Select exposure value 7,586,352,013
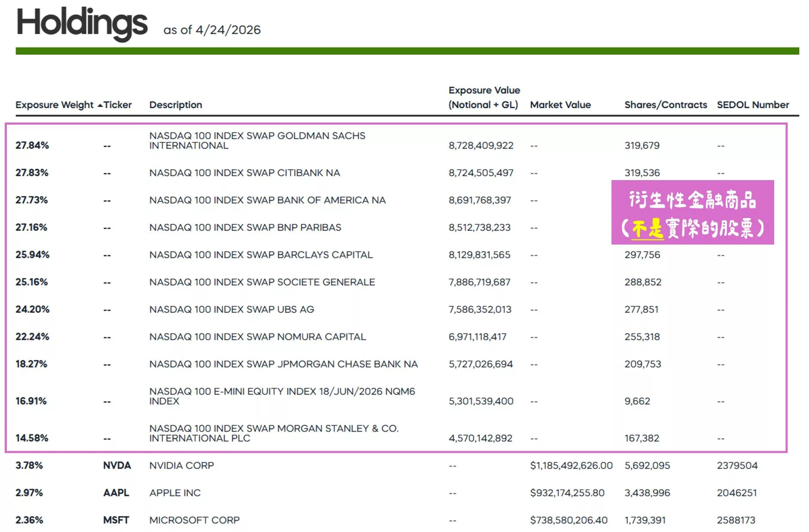This screenshot has height=532, width=809. 480,309
